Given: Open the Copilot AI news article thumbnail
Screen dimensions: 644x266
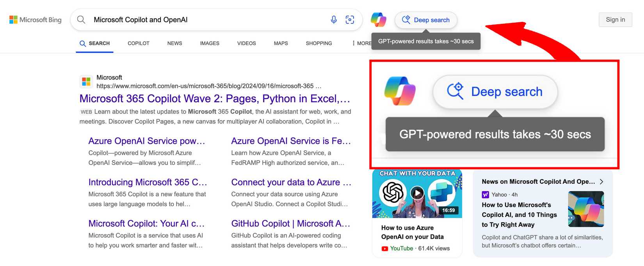Looking at the screenshot, I should (586, 209).
